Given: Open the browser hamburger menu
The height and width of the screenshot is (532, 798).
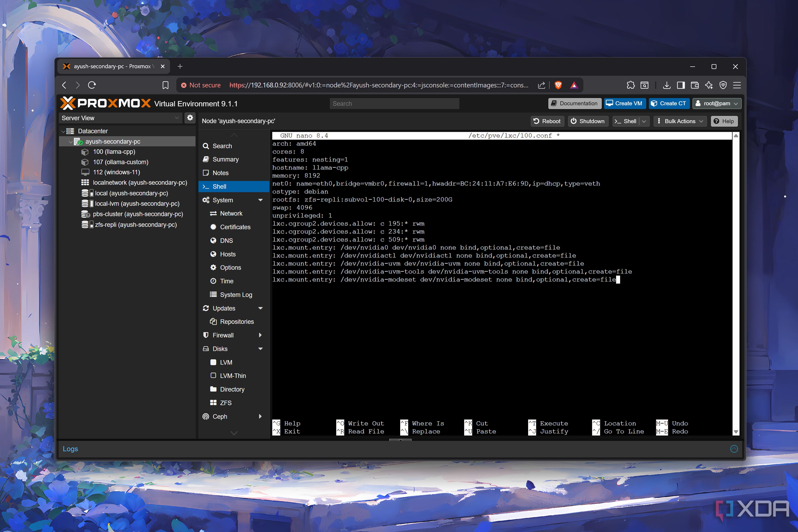Looking at the screenshot, I should [x=737, y=85].
